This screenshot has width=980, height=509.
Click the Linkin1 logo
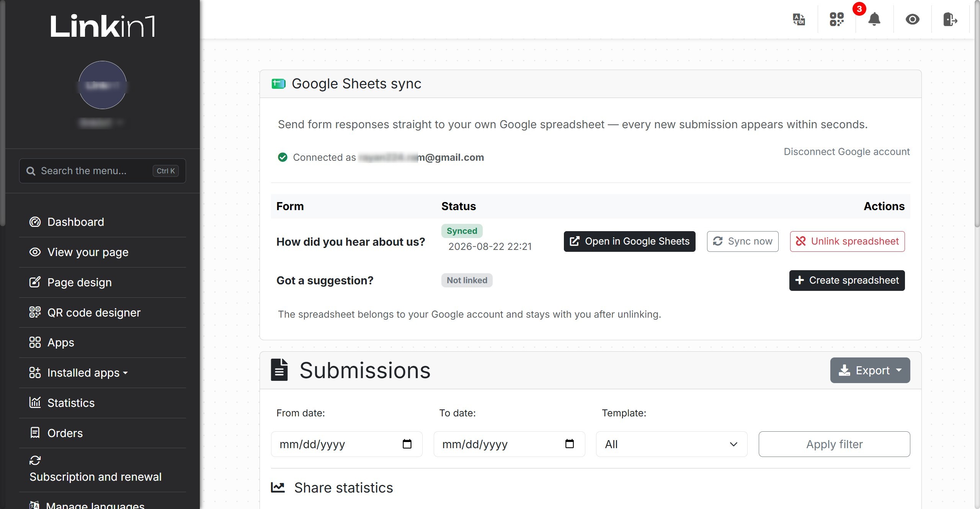[x=103, y=26]
